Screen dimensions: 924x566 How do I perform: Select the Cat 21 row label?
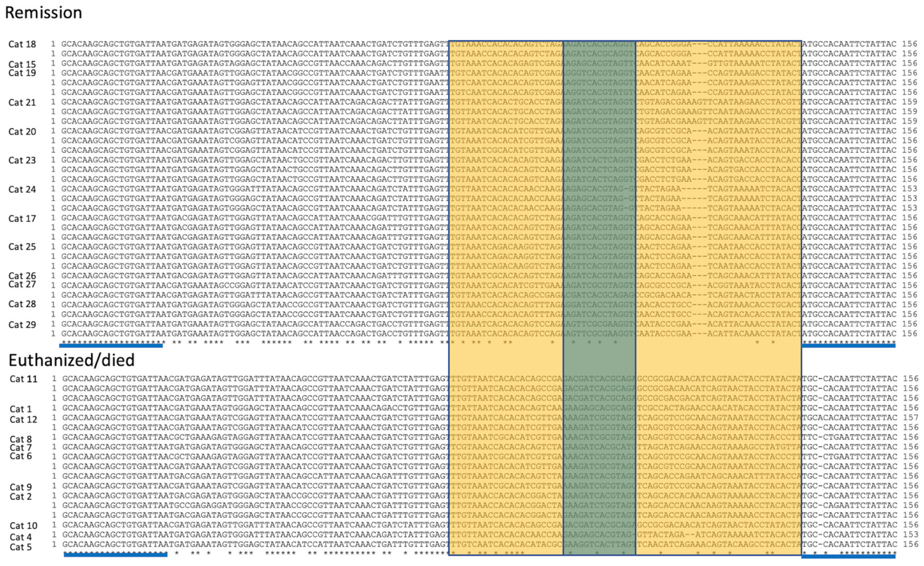[x=22, y=102]
